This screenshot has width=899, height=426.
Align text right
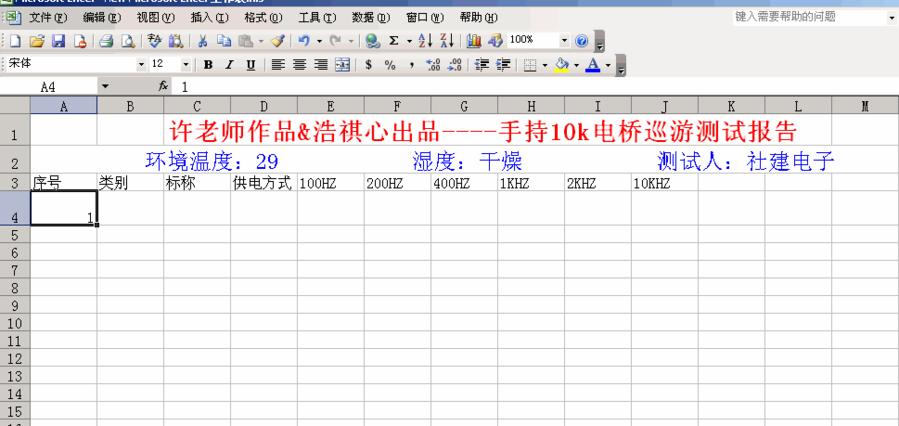click(321, 65)
